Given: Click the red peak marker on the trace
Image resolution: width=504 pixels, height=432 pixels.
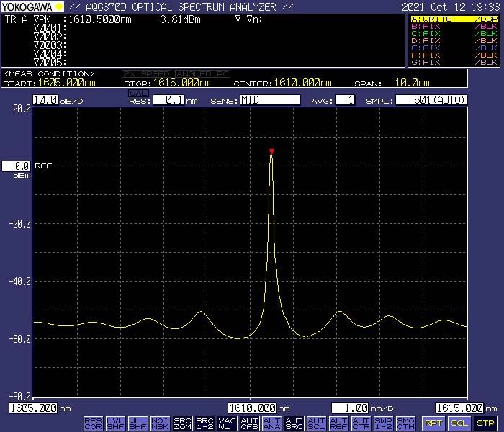Looking at the screenshot, I should [271, 151].
